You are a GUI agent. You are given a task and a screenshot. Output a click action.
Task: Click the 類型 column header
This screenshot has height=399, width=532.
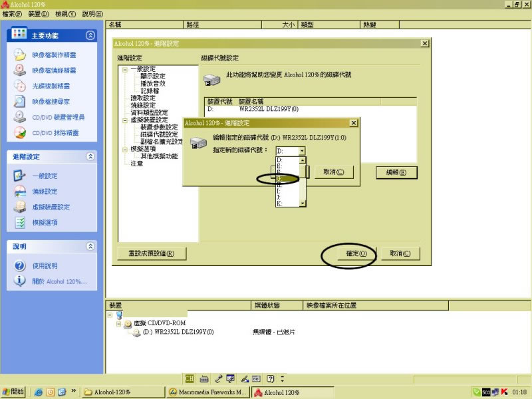[329, 25]
